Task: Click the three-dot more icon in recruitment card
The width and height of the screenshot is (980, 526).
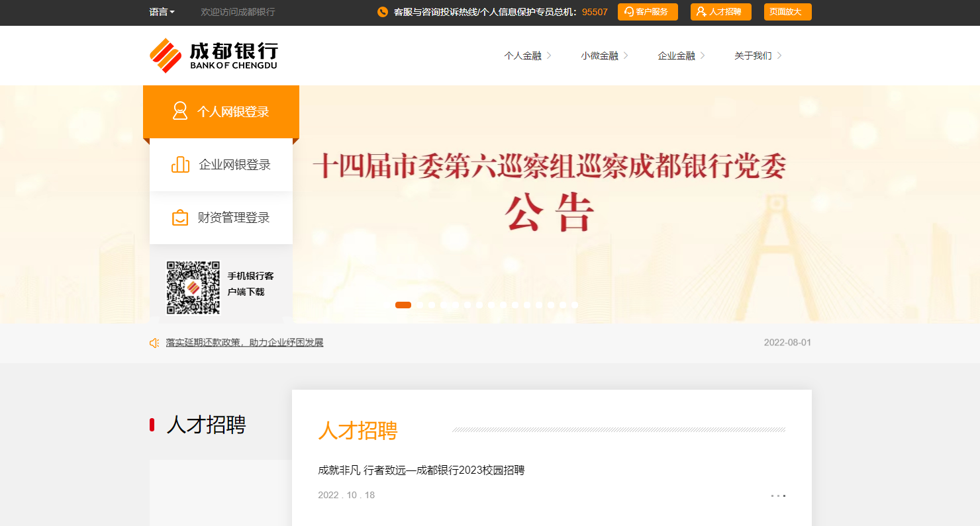Action: [x=778, y=496]
